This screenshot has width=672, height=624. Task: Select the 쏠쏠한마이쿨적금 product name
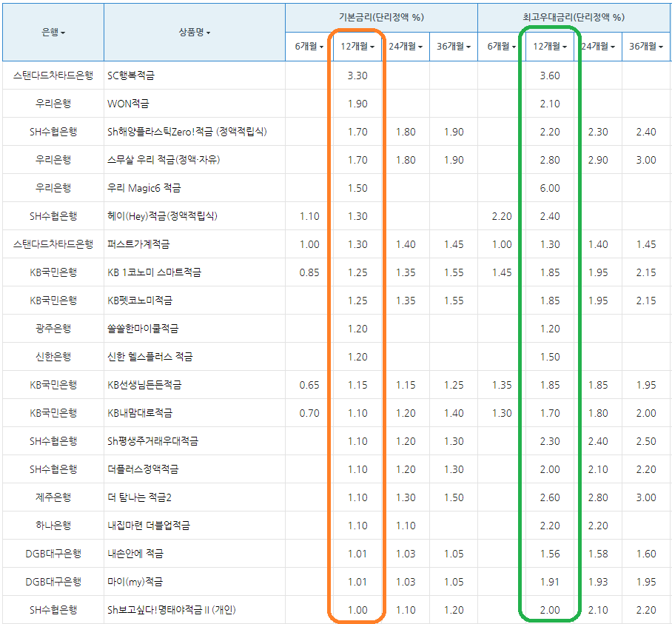click(143, 329)
